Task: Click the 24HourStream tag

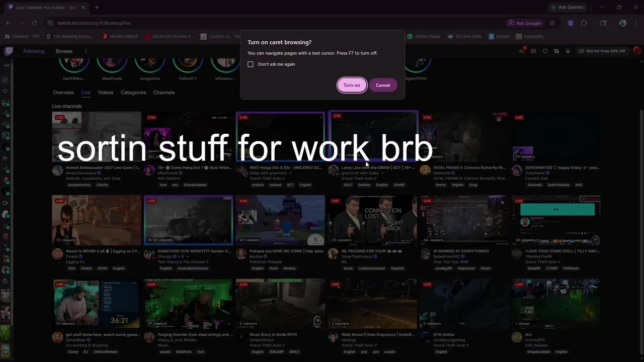Action: 105,352
